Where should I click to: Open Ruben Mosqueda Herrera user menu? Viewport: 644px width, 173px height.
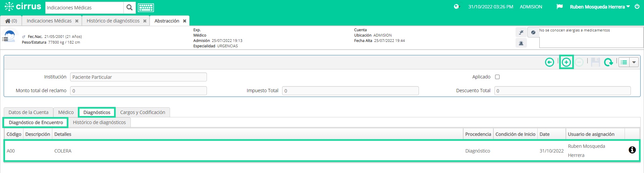[600, 7]
